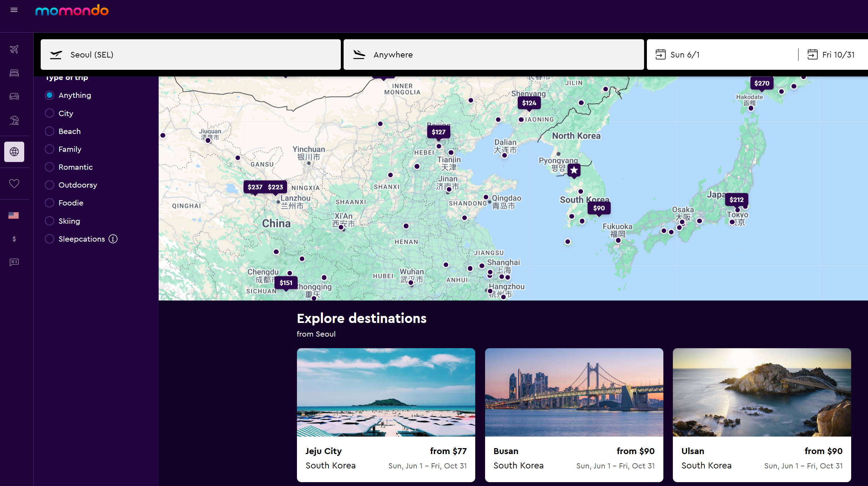The width and height of the screenshot is (868, 486).
Task: Click the Anywhere destination field
Action: point(493,55)
